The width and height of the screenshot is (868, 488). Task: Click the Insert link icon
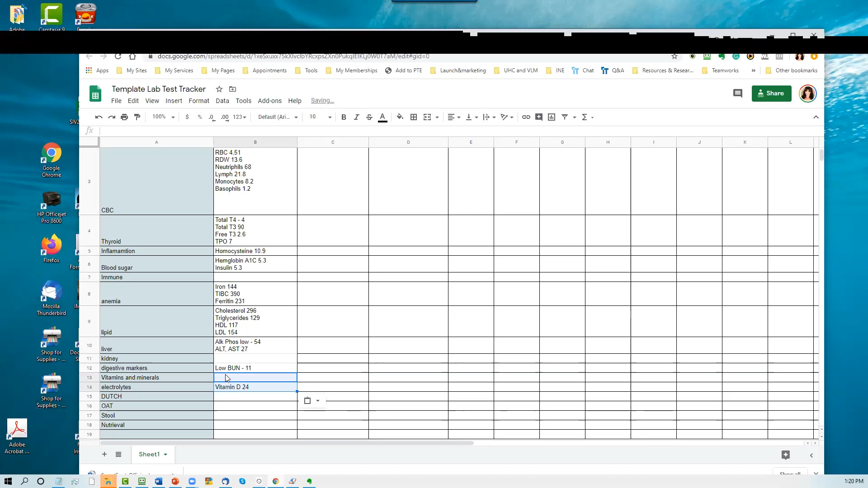tap(526, 117)
